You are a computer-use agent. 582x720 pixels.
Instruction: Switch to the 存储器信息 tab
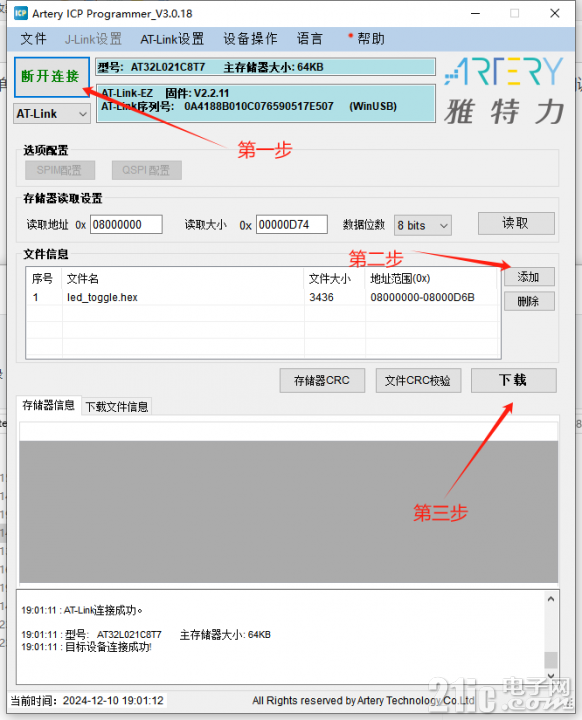49,405
